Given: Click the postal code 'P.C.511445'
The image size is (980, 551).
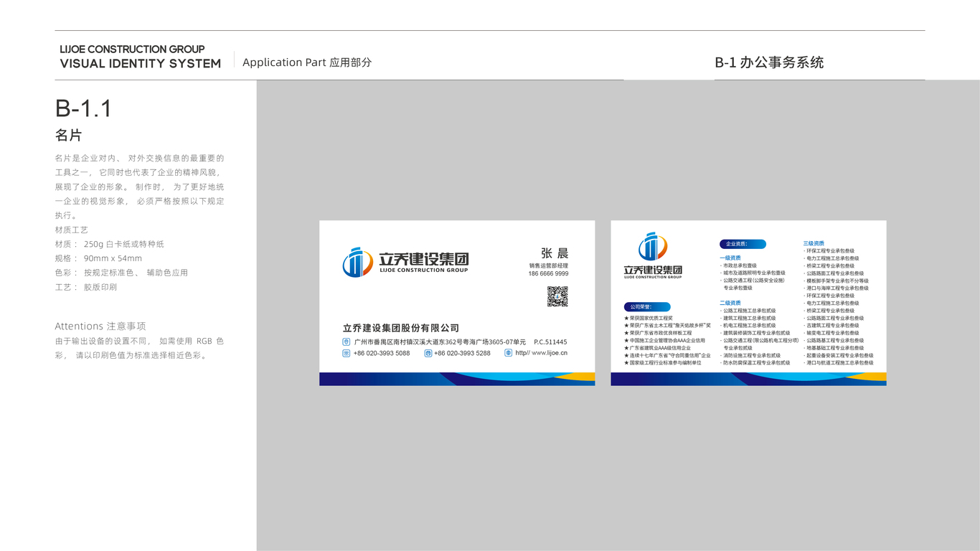Looking at the screenshot, I should coord(550,342).
